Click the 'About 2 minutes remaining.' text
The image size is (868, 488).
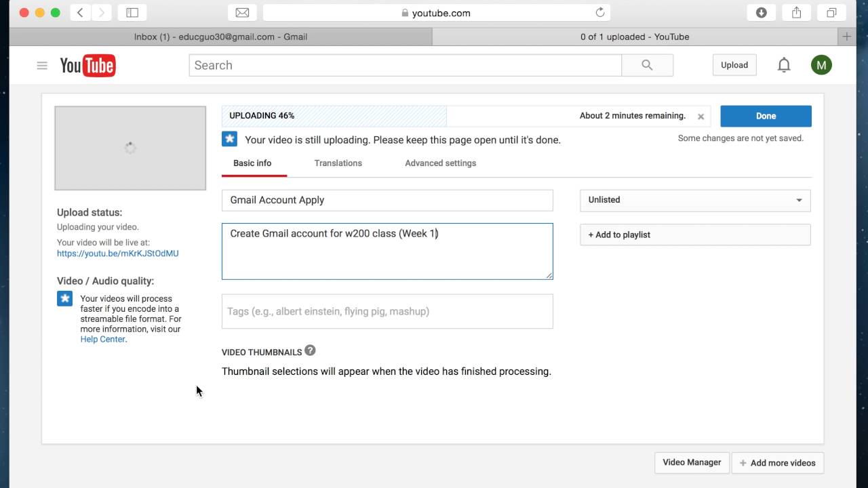(633, 116)
